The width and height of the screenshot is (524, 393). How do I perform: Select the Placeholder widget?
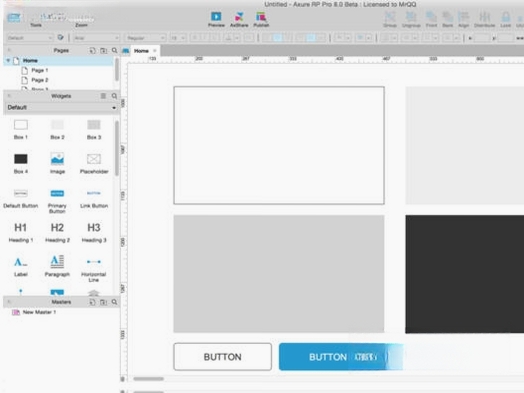94,163
